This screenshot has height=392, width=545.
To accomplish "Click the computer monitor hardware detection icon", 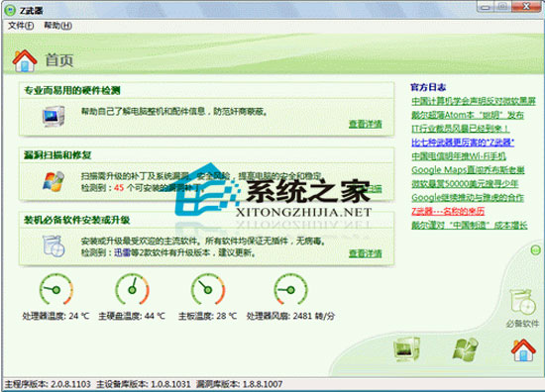I will pyautogui.click(x=54, y=116).
